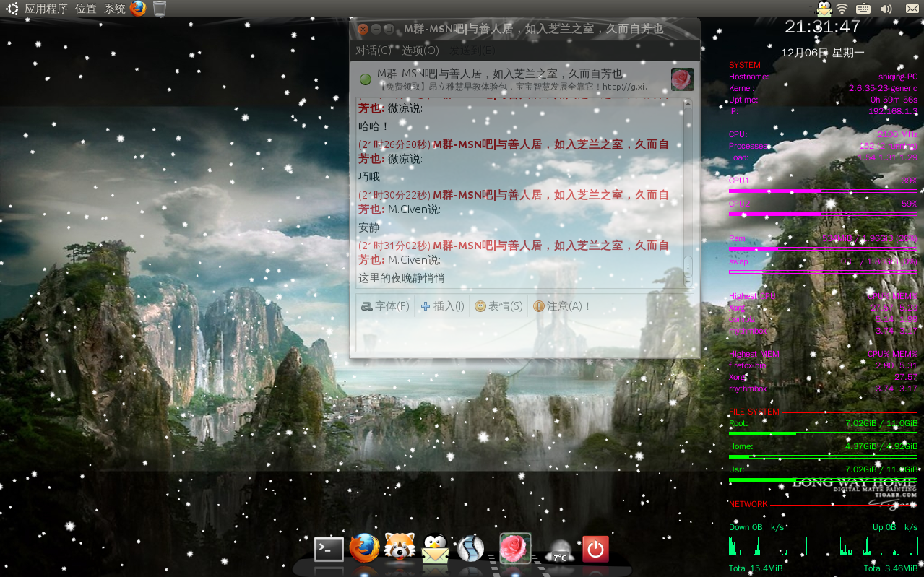Image resolution: width=924 pixels, height=577 pixels.
Task: Click the message 这里的夜晚静悄悄
Action: [x=402, y=278]
